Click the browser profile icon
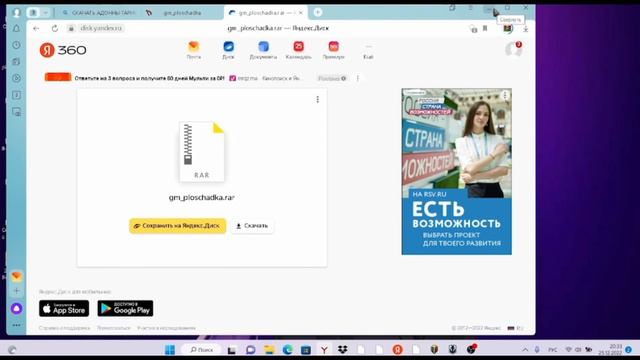The width and height of the screenshot is (640, 360). point(16,13)
